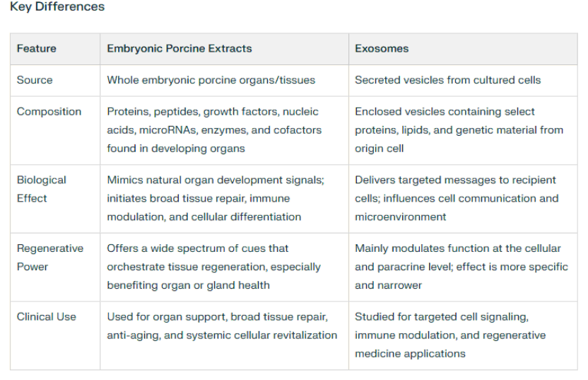Select the 'Secreted vesicles from cultured cells' cell
The image size is (588, 380).
(447, 80)
